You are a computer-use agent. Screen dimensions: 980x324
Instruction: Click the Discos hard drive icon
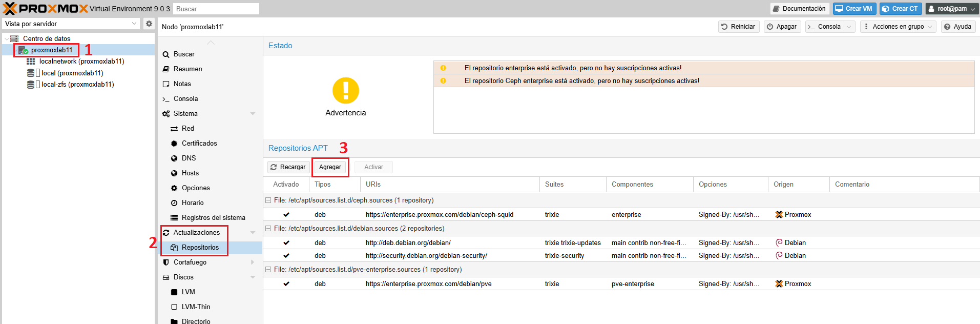(166, 277)
